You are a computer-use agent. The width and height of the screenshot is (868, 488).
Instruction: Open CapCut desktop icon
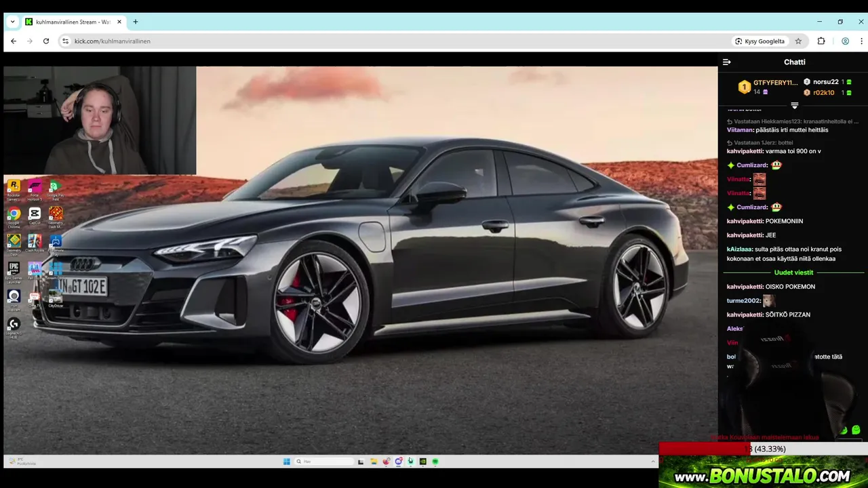(x=35, y=217)
